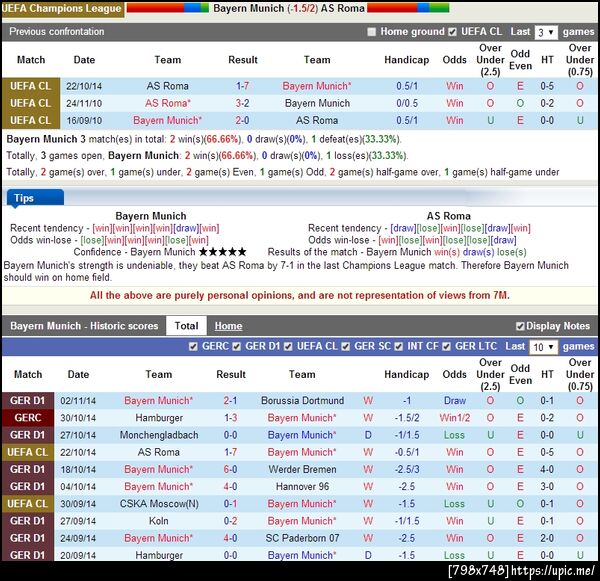The height and width of the screenshot is (581, 600).
Task: Click the Loss odds in Monchengladbach row
Action: tap(455, 435)
